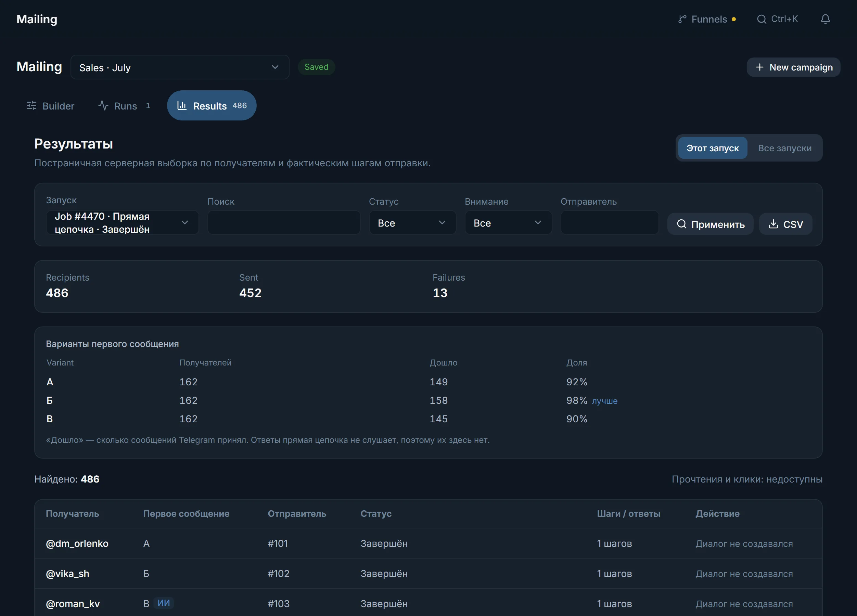Click variant Б row's Дошло value 158
Screen dimensions: 857x616
pyautogui.click(x=438, y=401)
